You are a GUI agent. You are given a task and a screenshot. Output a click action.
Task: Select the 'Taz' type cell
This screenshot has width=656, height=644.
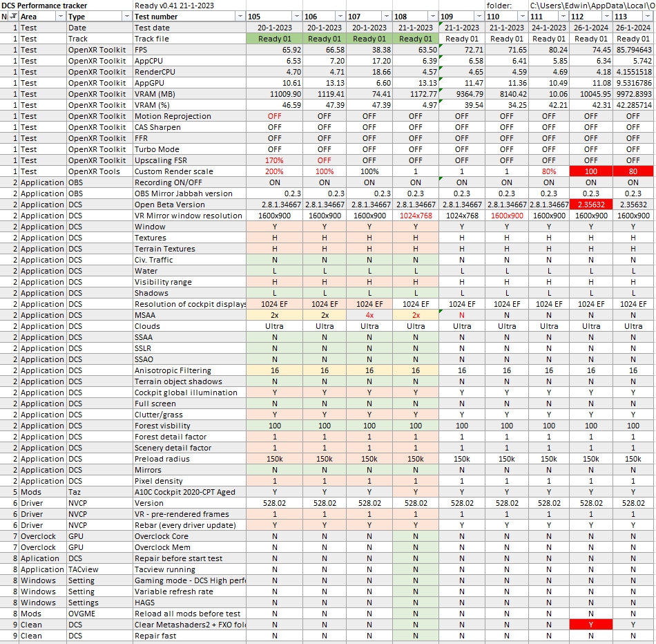click(x=99, y=492)
